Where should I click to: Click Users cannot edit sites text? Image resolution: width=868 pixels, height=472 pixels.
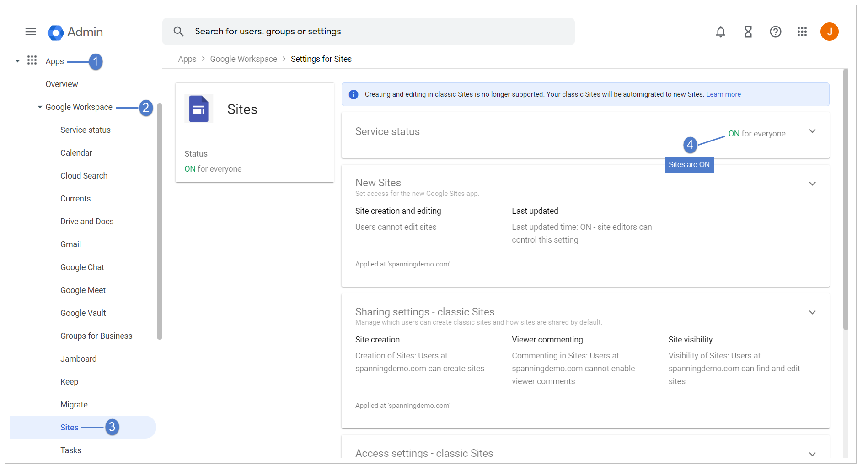pyautogui.click(x=396, y=227)
